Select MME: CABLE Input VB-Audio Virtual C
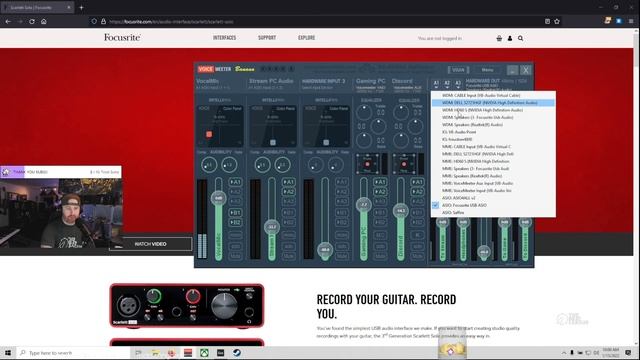The width and height of the screenshot is (640, 360). pos(493,147)
